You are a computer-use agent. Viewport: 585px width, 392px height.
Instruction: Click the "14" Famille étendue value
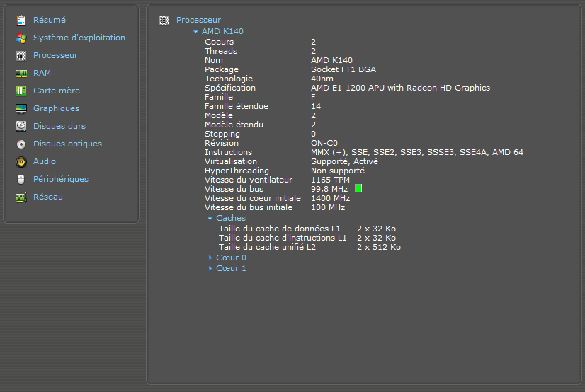tap(316, 106)
